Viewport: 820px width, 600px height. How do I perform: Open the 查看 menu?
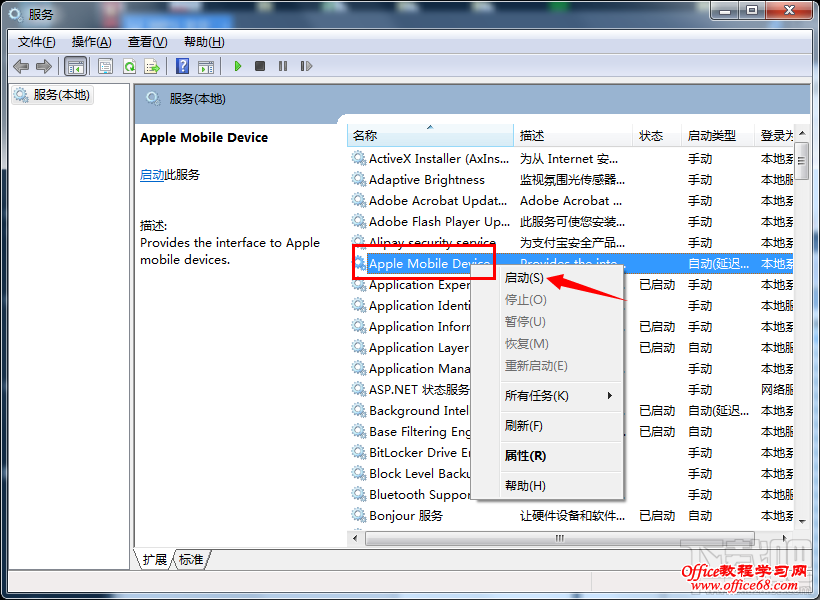click(x=145, y=42)
